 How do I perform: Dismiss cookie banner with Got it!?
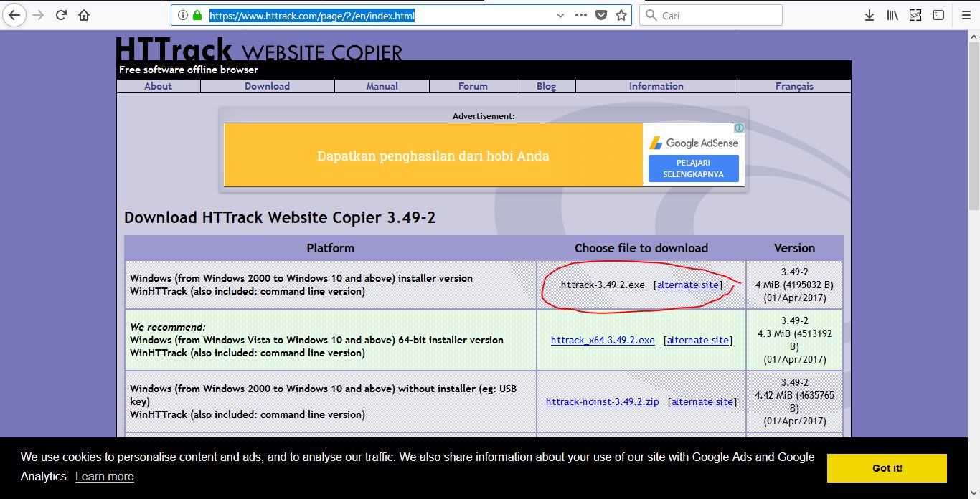(887, 468)
